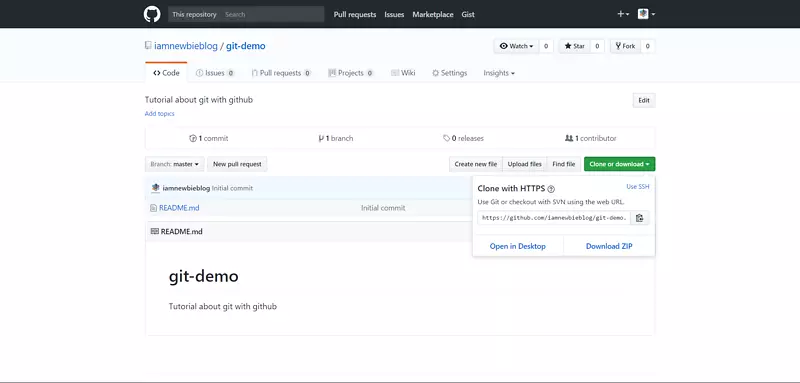Click the Find file button
Viewport: 800px width, 383px height.
(564, 164)
